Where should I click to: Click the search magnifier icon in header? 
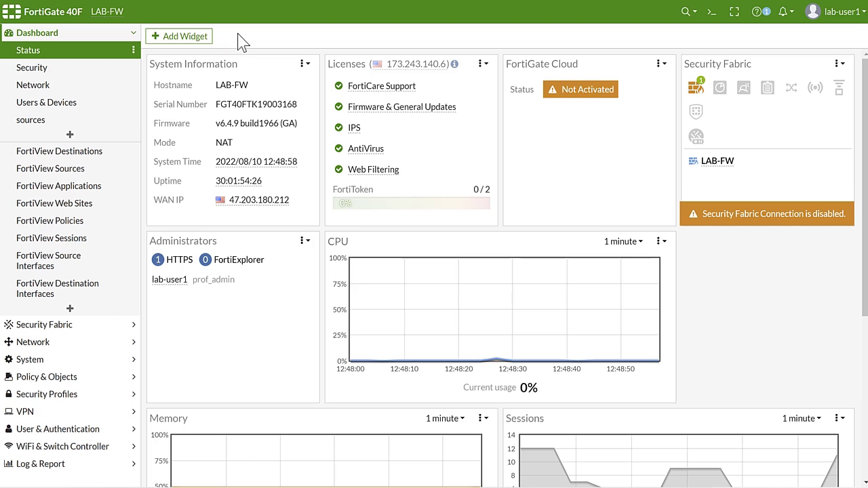686,12
